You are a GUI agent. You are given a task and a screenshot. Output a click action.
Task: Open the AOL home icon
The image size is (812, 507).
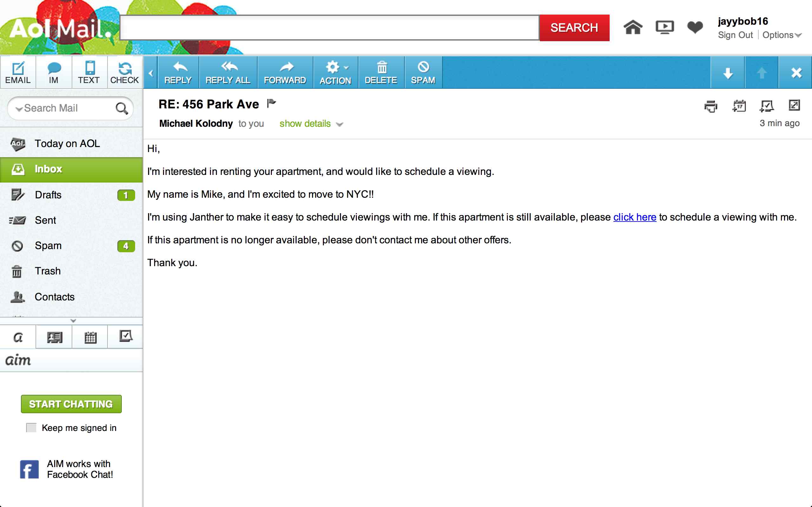tap(633, 28)
